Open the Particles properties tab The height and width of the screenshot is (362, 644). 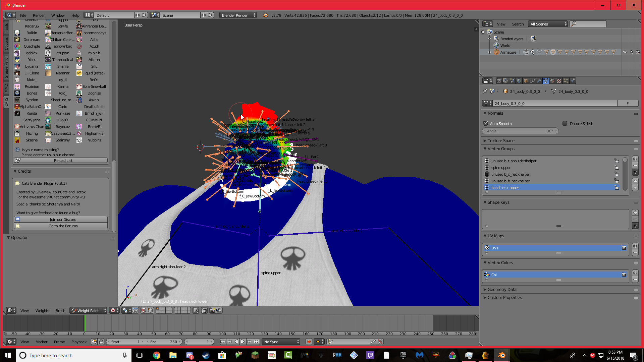[x=566, y=81]
